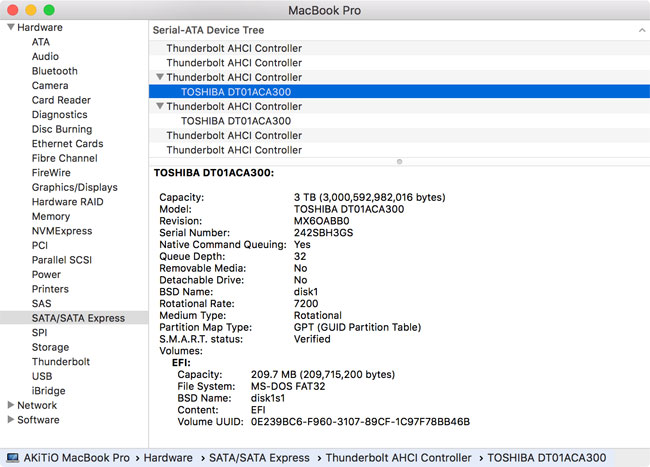Expand the Network category
650x467 pixels.
[10, 405]
